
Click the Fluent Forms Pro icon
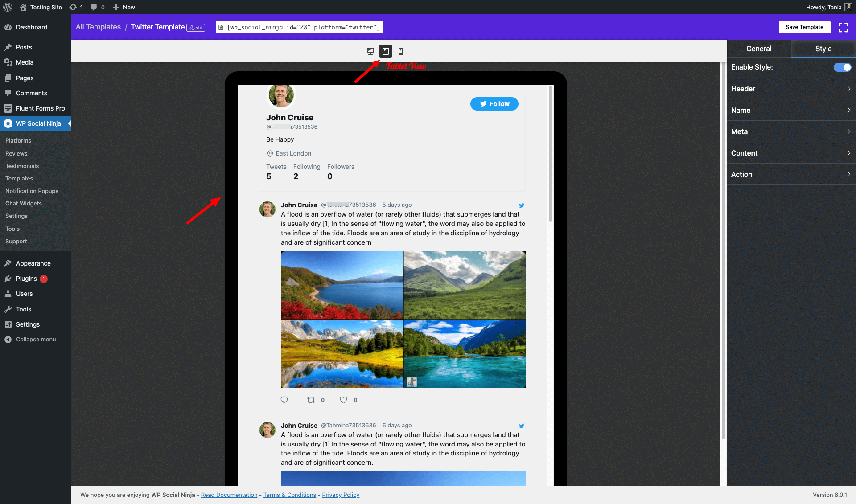coord(8,108)
